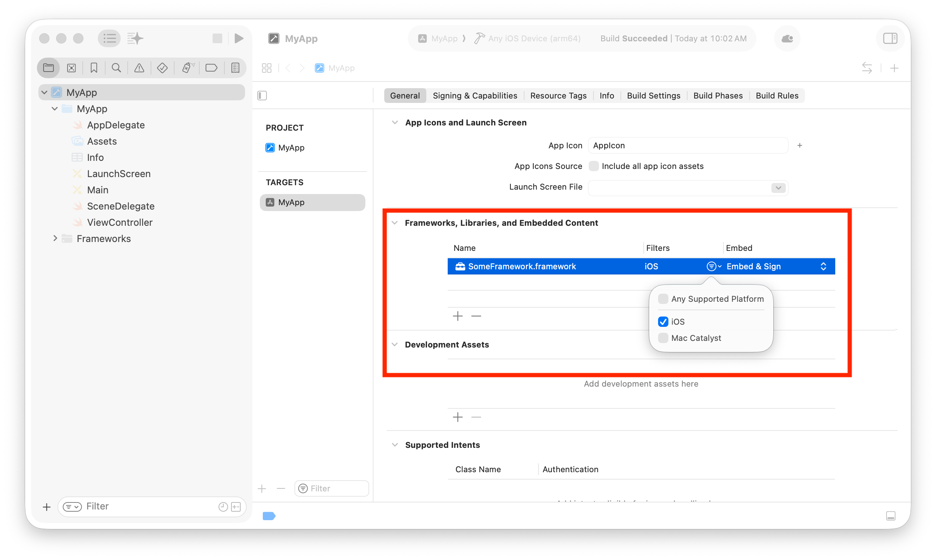The height and width of the screenshot is (560, 936).
Task: Toggle the debug area icon
Action: point(891,516)
